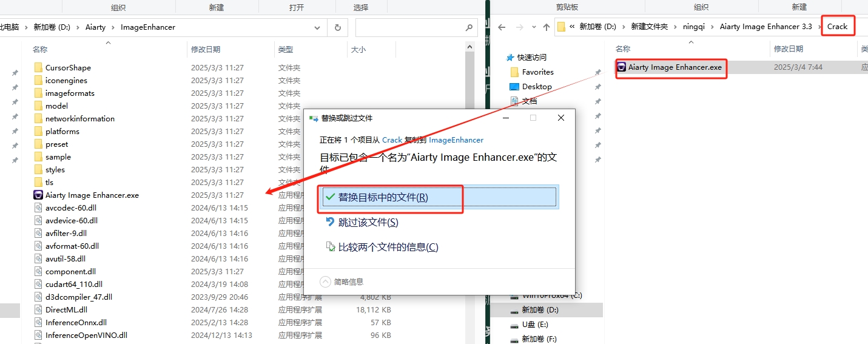Select the preset folder icon
Viewport: 868px width, 344px height.
click(38, 144)
